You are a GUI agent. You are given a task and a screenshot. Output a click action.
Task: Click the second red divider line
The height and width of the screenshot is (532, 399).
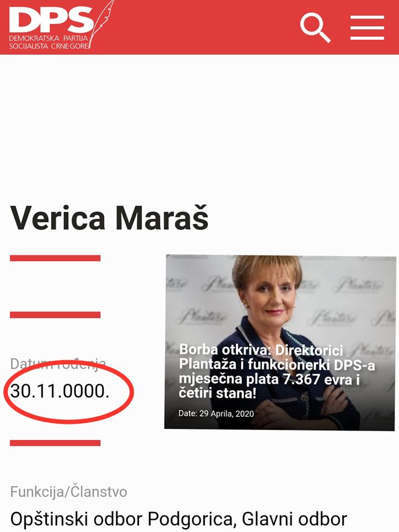point(55,315)
